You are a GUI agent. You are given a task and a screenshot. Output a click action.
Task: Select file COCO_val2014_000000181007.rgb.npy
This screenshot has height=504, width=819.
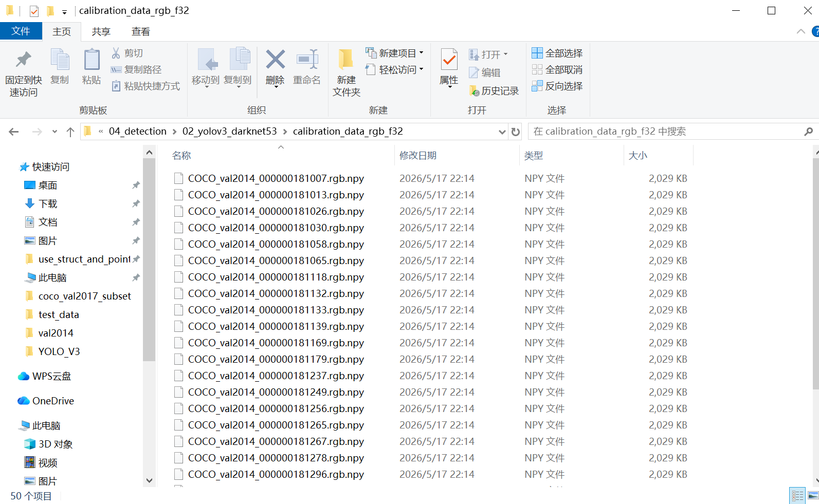click(x=276, y=178)
